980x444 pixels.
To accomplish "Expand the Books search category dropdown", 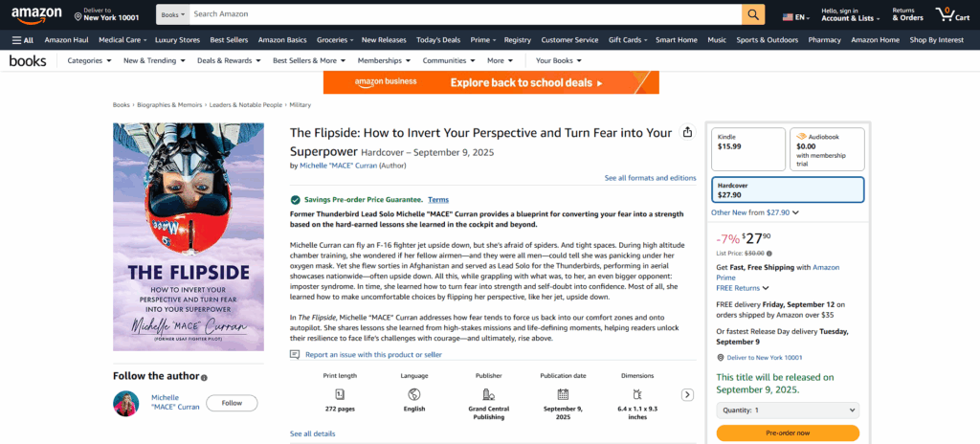I will pos(171,15).
